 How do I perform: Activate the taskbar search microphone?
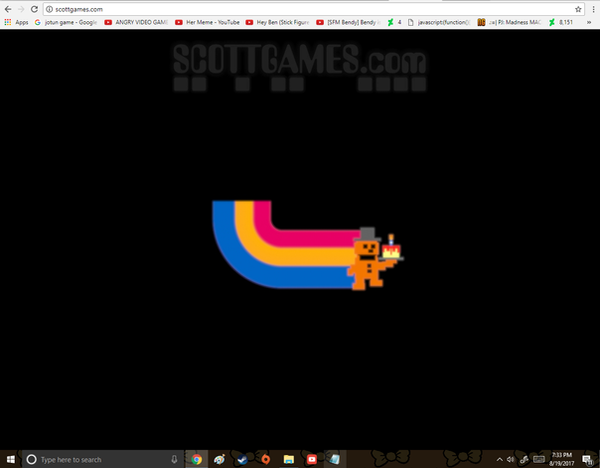click(x=174, y=459)
